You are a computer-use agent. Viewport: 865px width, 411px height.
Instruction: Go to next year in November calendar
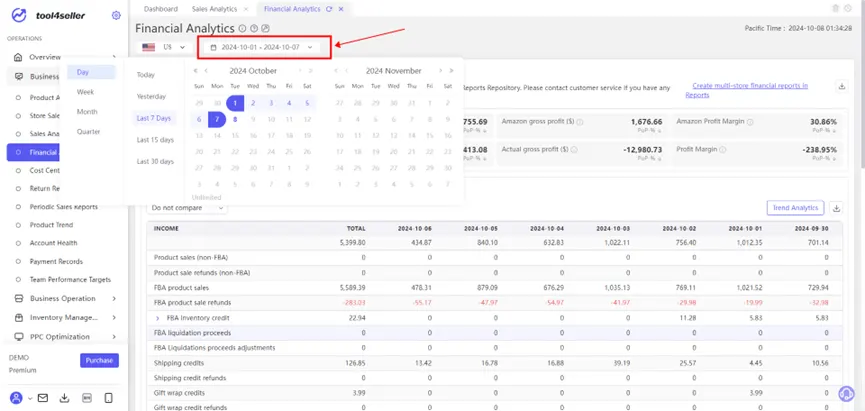(x=452, y=71)
